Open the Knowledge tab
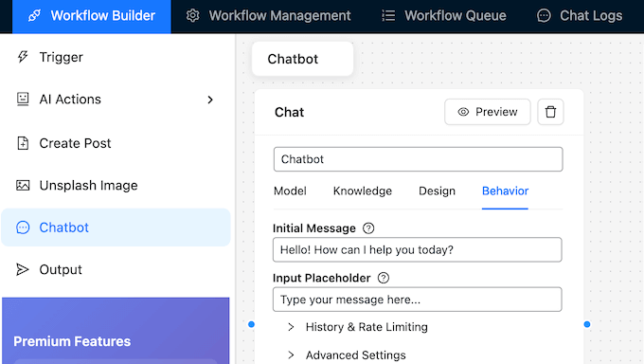644x364 pixels. coord(362,191)
